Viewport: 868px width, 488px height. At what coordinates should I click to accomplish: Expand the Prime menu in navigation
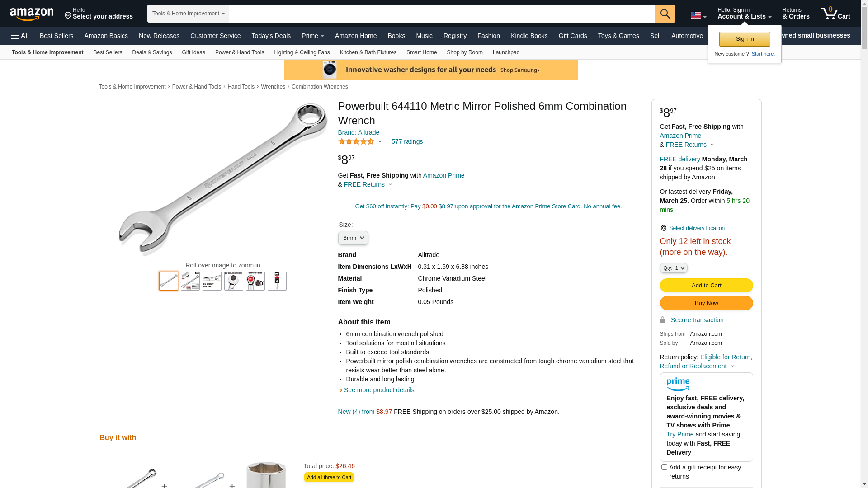tap(313, 36)
